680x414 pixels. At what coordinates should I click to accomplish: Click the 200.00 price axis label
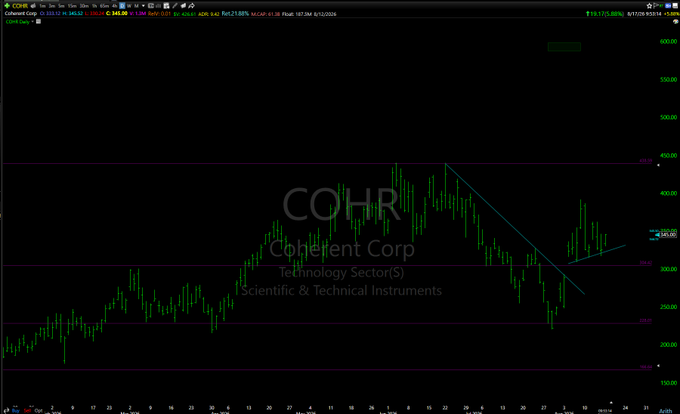click(x=668, y=345)
